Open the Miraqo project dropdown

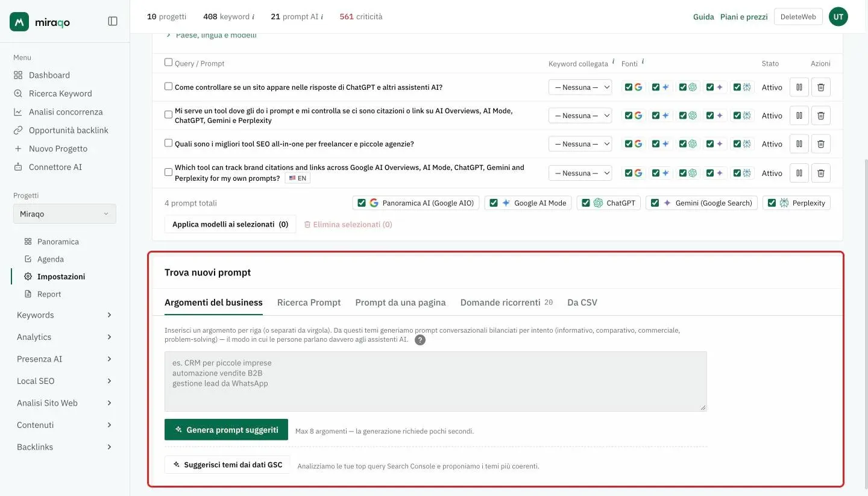point(64,214)
